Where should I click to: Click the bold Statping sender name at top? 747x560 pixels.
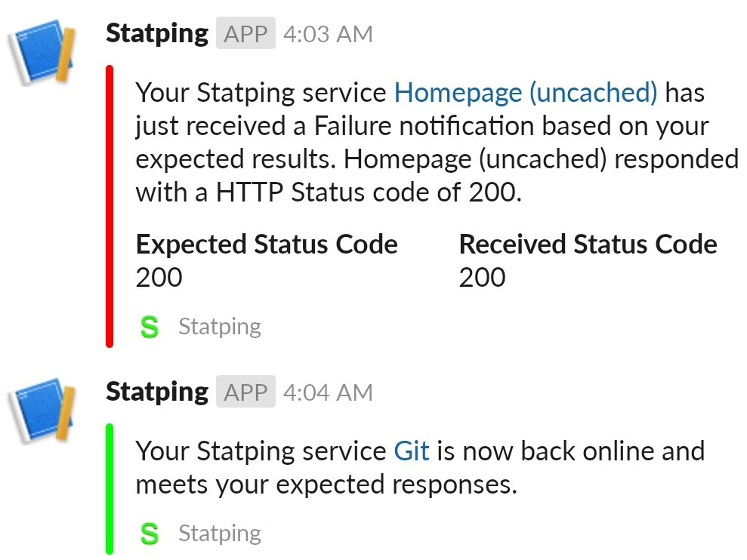click(156, 33)
